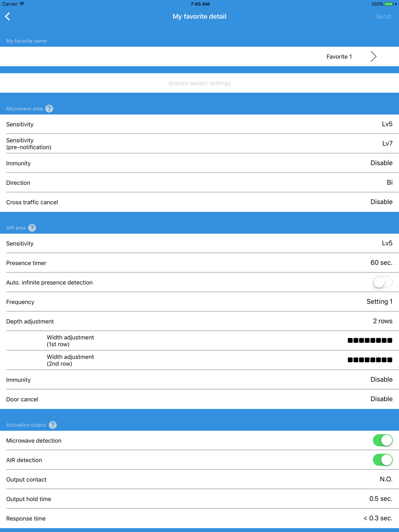The height and width of the screenshot is (532, 399).
Task: Select the Microwave detection label
Action: [34, 441]
